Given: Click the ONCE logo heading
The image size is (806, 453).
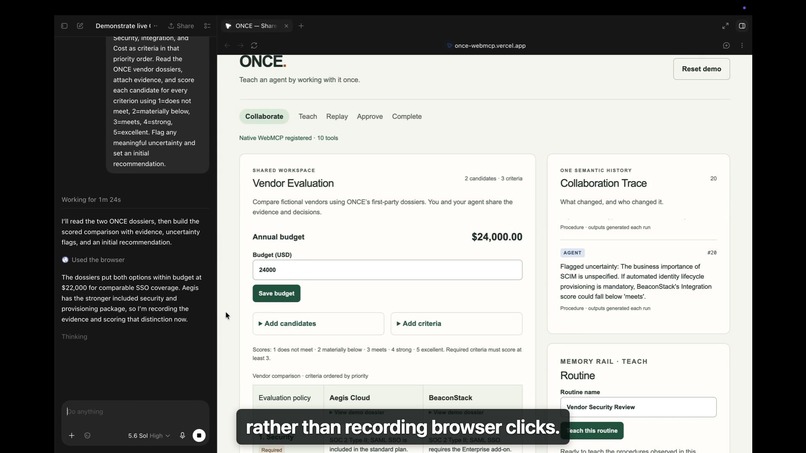Looking at the screenshot, I should 263,61.
